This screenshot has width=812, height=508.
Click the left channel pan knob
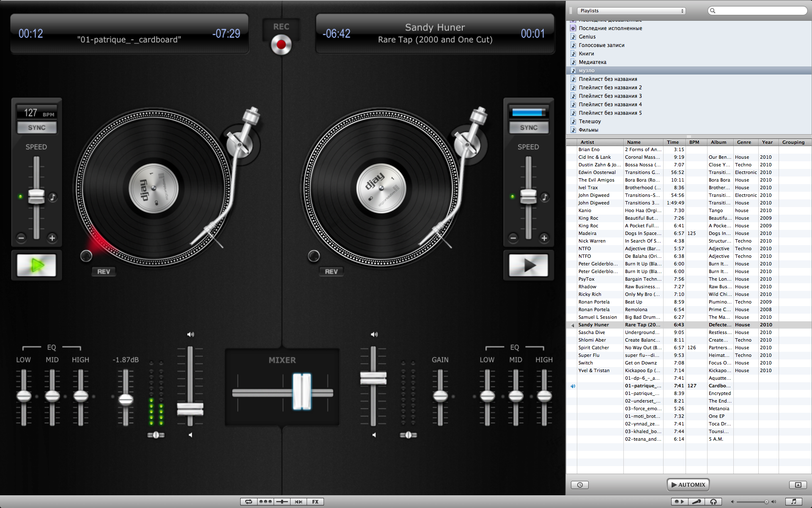[x=156, y=435]
